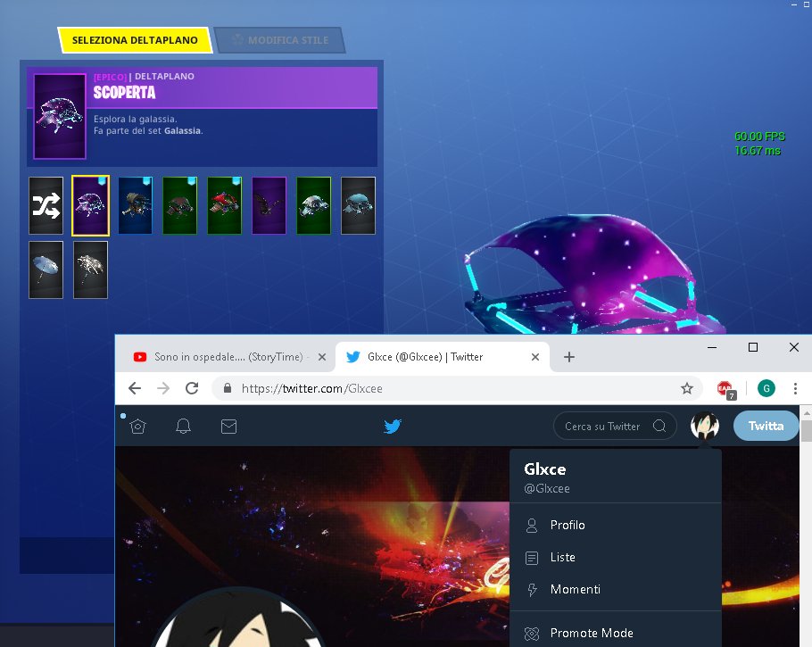812x647 pixels.
Task: Select the white snowflake umbrella tile
Action: tap(91, 270)
